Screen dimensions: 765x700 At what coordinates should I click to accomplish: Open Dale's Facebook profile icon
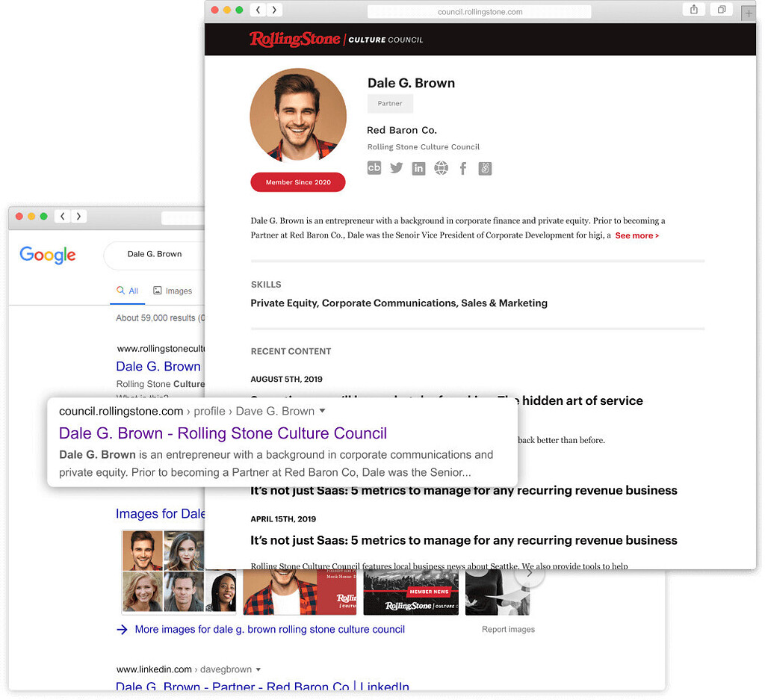click(x=465, y=169)
